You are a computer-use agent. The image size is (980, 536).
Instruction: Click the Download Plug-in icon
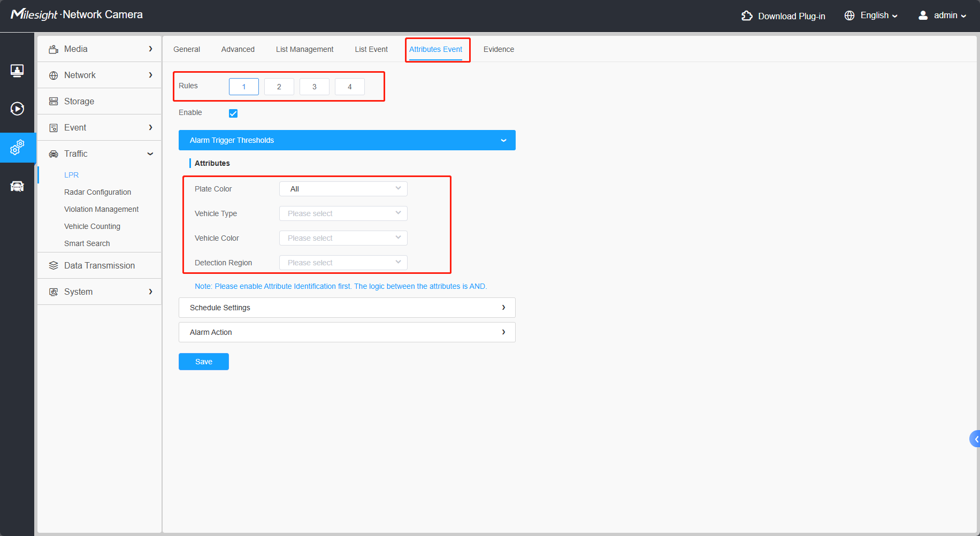pyautogui.click(x=747, y=16)
